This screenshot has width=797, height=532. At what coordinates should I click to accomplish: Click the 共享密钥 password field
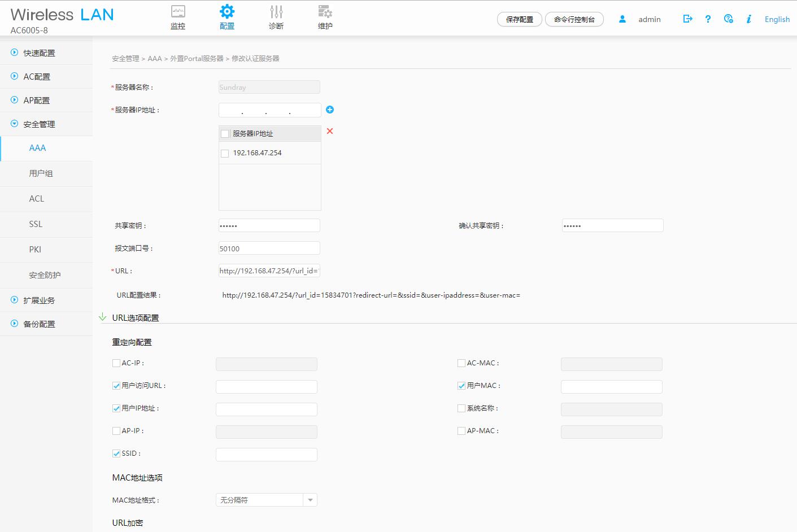(269, 225)
